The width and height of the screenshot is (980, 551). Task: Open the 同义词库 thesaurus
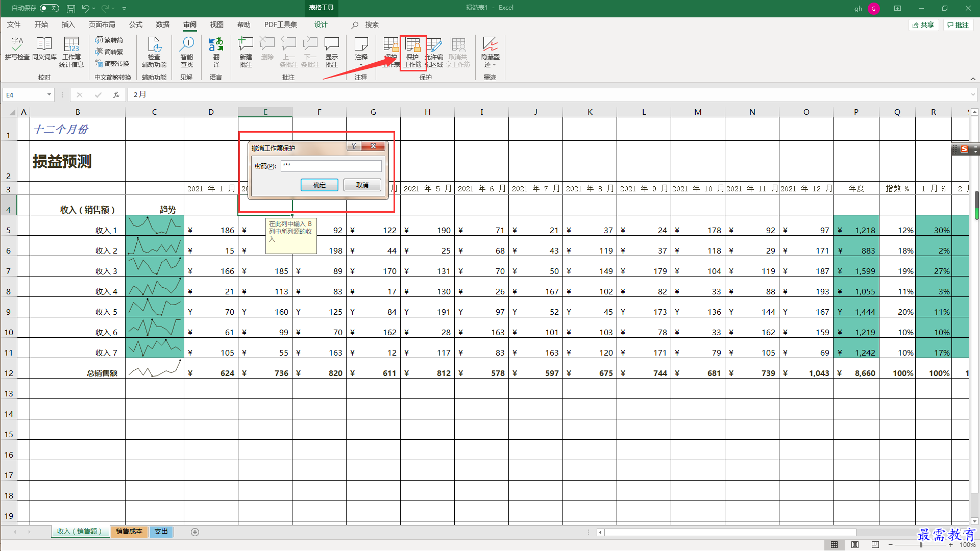[44, 49]
